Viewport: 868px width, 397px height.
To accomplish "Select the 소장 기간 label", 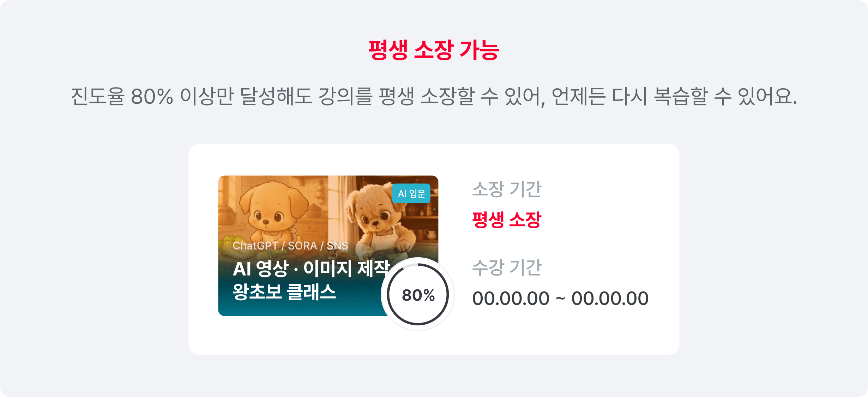I will (x=507, y=189).
